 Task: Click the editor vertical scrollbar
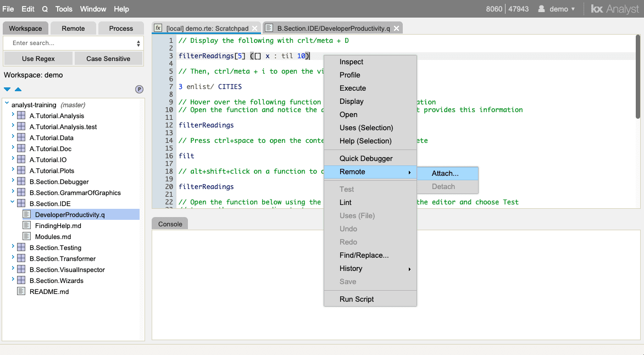tap(638, 77)
